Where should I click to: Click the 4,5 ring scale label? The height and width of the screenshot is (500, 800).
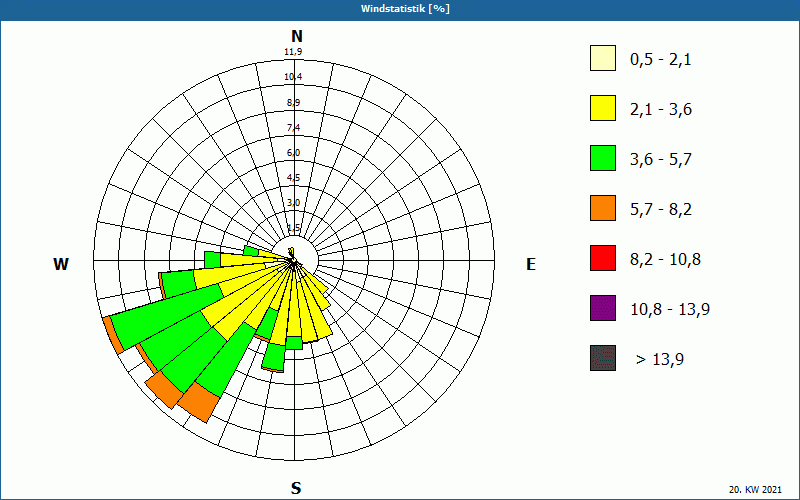tap(293, 178)
